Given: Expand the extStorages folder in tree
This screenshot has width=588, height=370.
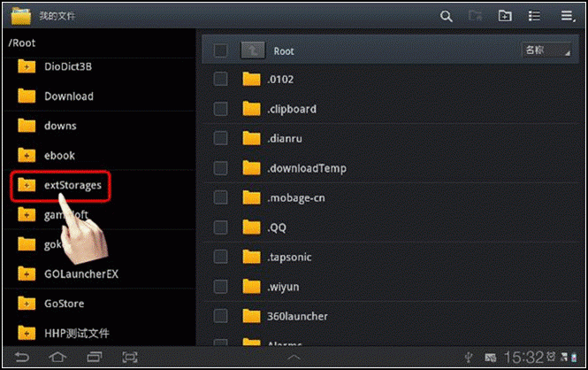Looking at the screenshot, I should tap(27, 185).
